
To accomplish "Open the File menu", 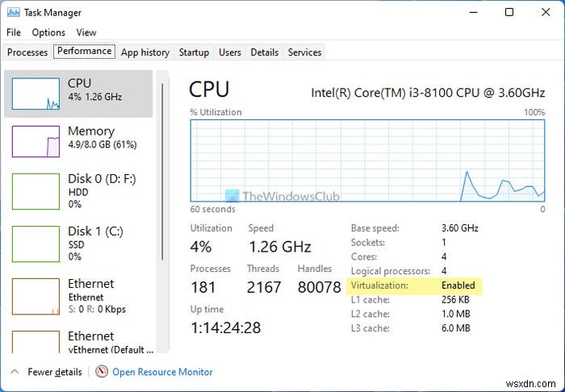I will click(x=14, y=32).
